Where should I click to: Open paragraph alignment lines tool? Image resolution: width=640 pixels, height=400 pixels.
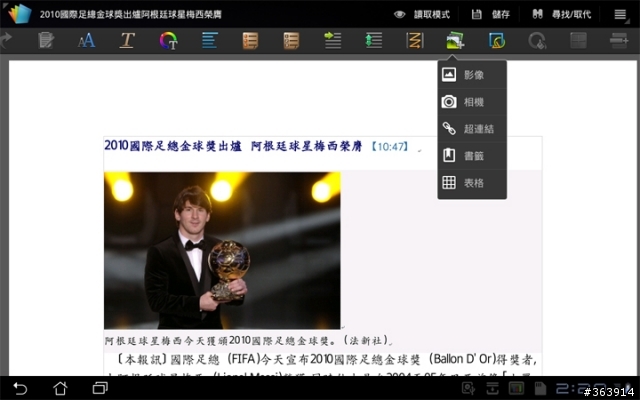coord(209,40)
